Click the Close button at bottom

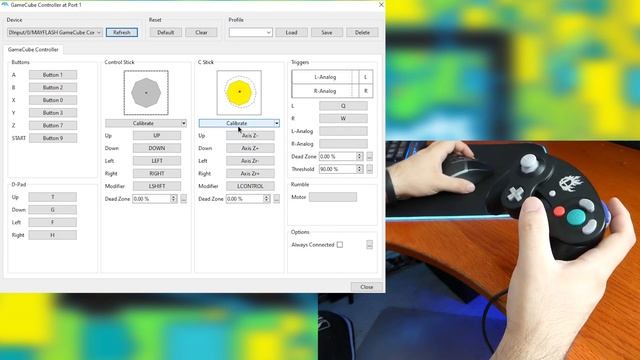[x=367, y=287]
